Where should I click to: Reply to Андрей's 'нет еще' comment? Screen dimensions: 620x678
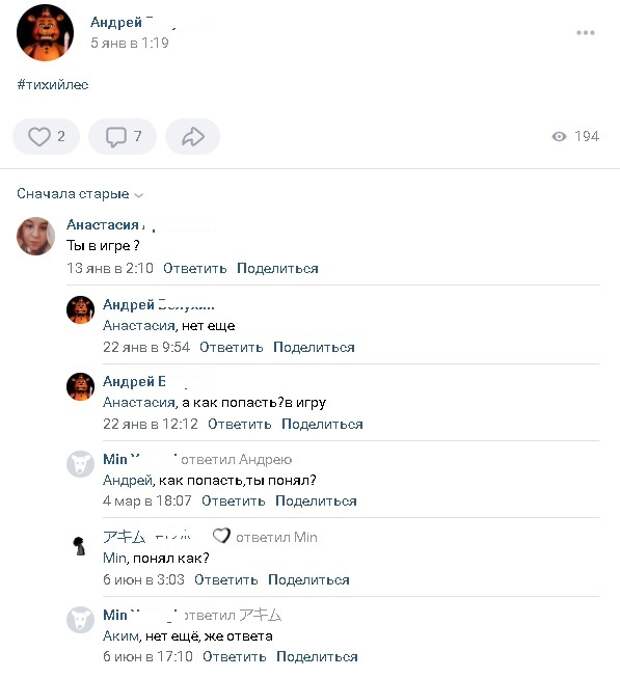click(231, 347)
